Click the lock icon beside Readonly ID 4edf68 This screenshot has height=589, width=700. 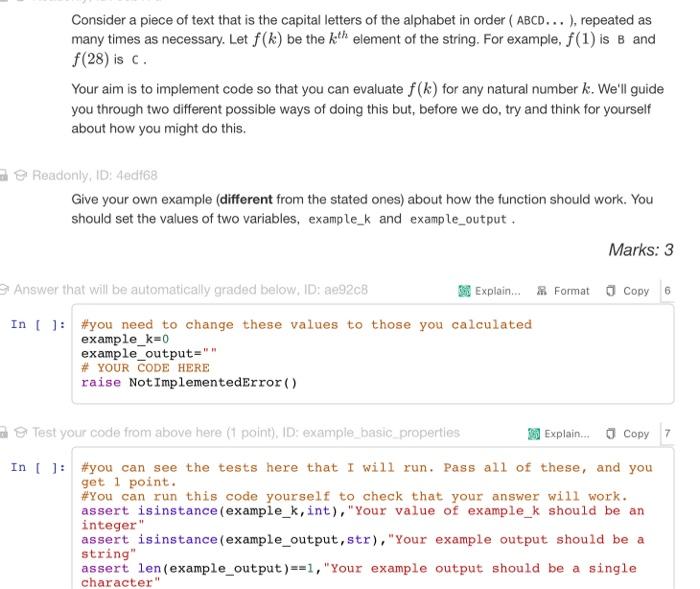4,175
